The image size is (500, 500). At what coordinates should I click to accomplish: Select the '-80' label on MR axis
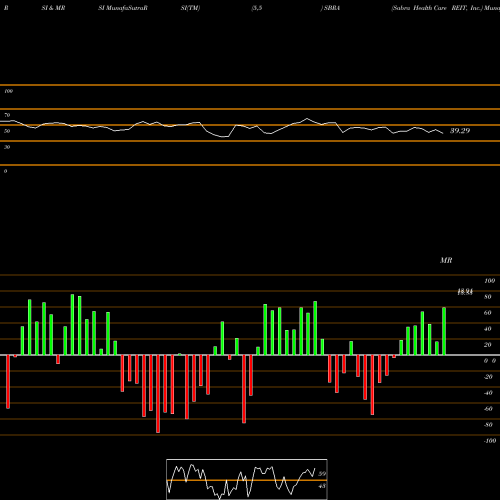(x=488, y=425)
